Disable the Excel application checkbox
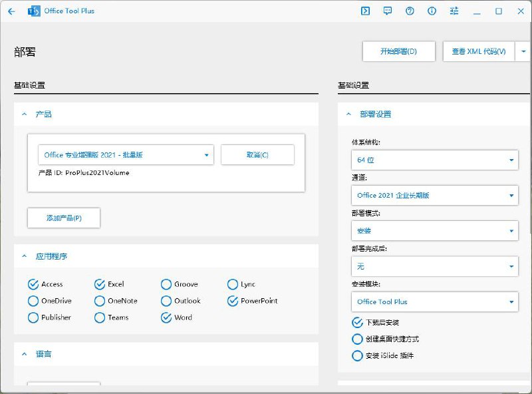This screenshot has height=394, width=532. [100, 284]
